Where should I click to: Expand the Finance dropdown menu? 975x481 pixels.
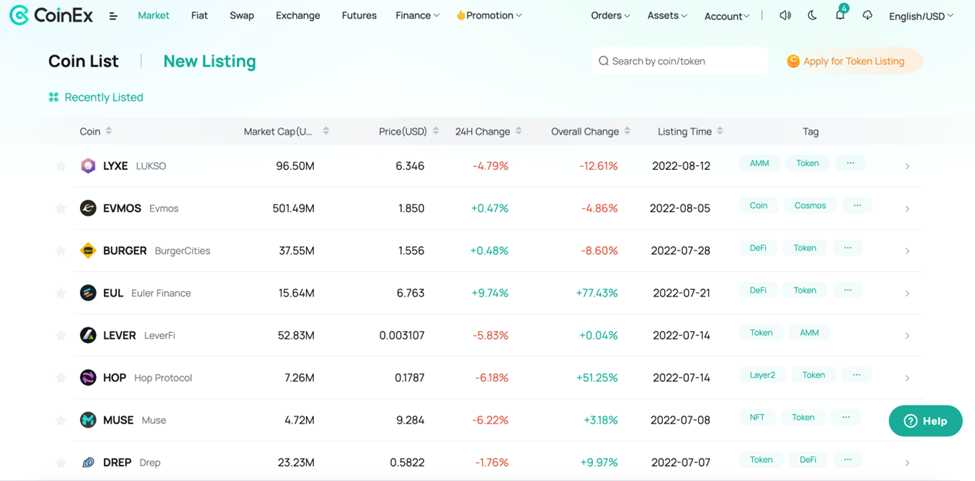417,16
